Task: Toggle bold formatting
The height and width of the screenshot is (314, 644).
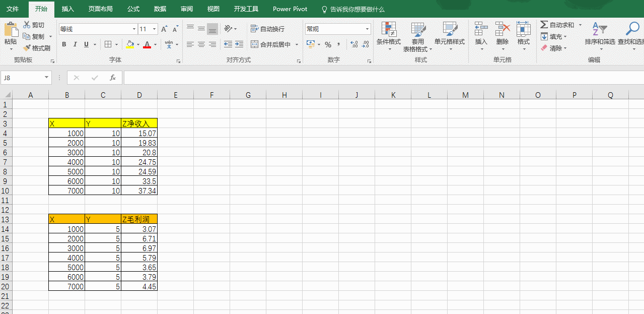Action: click(64, 44)
